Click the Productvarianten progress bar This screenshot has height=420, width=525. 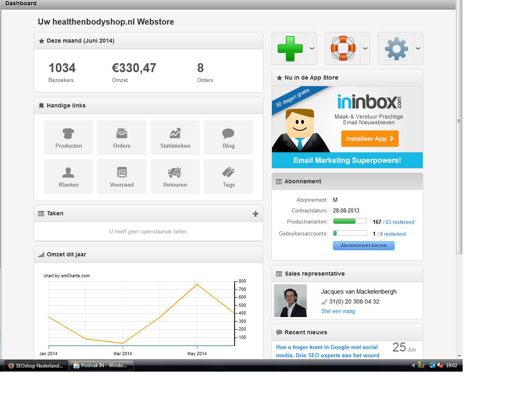(x=350, y=221)
